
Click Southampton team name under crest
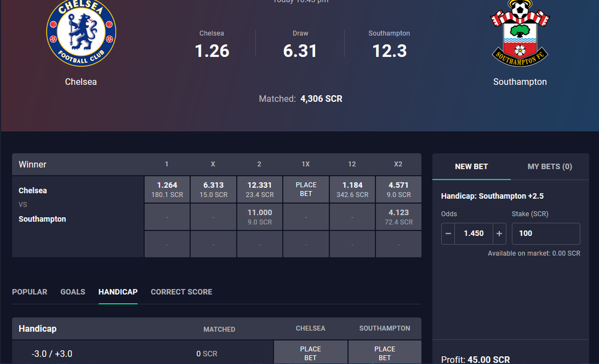tap(520, 82)
